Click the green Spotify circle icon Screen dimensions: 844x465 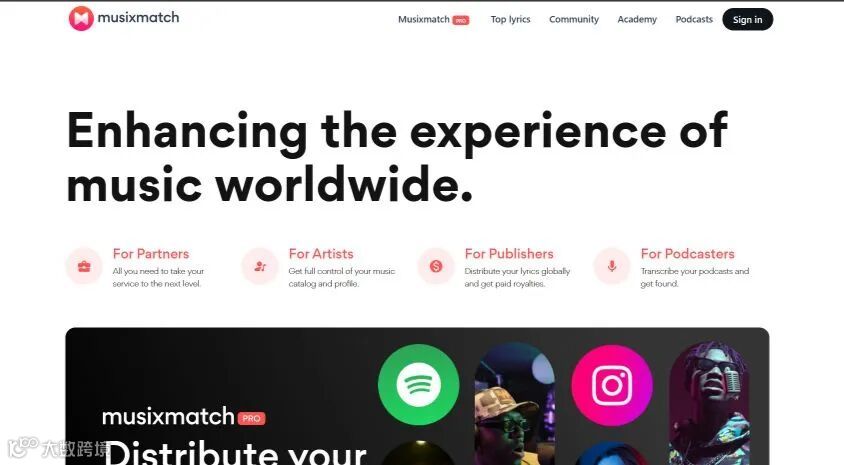[419, 385]
